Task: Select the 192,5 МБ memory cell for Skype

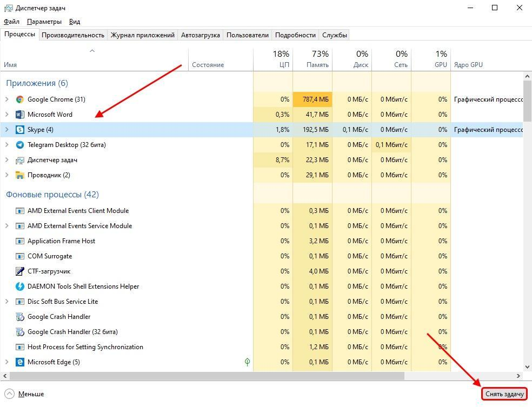Action: pos(312,130)
